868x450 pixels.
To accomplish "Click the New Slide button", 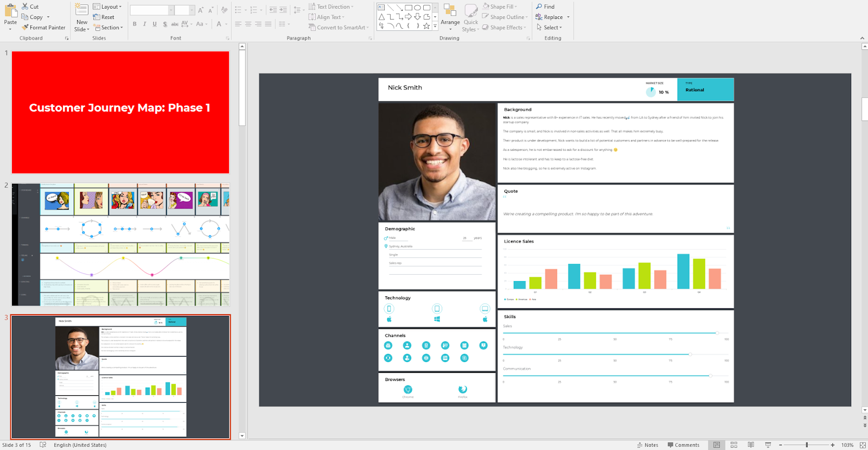I will [x=81, y=10].
